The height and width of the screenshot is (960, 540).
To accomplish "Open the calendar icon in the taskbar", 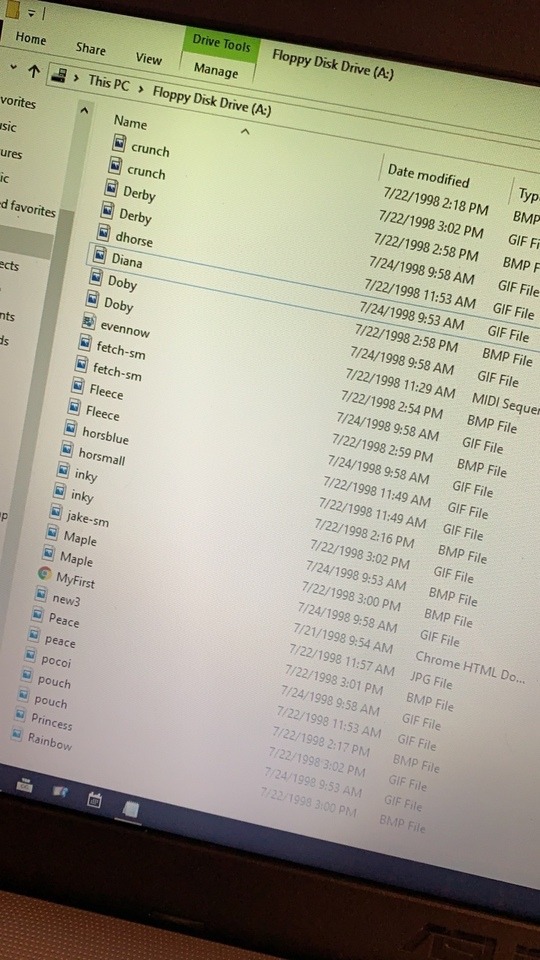I will pyautogui.click(x=94, y=800).
